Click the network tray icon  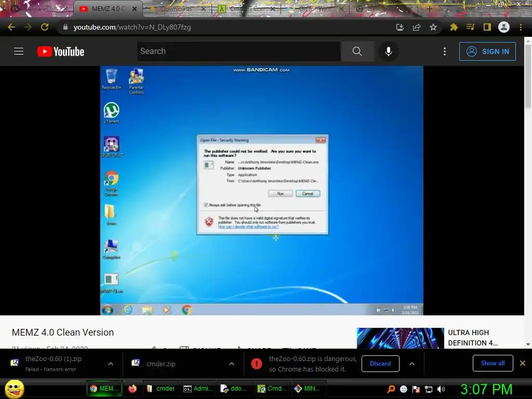click(429, 389)
